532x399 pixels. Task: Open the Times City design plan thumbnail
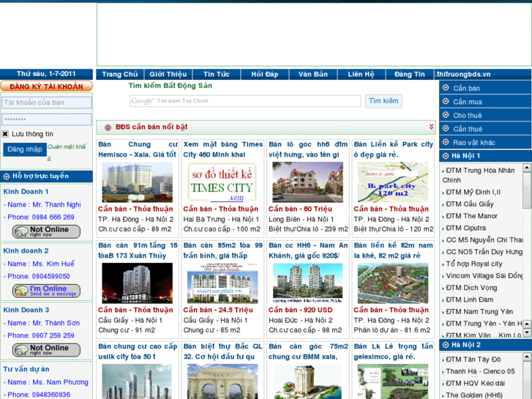click(222, 182)
